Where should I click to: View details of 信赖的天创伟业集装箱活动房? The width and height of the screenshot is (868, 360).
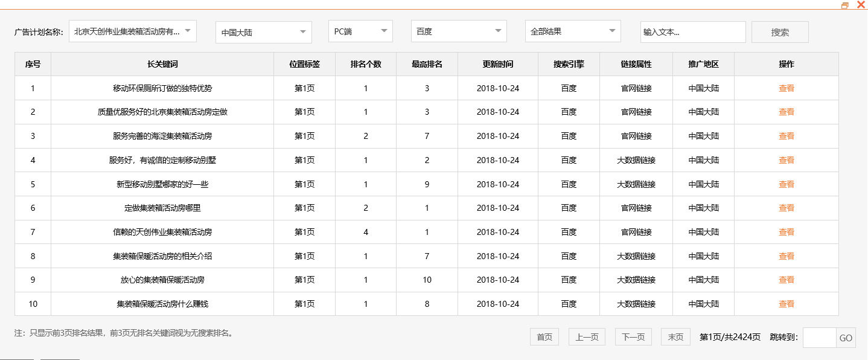pyautogui.click(x=787, y=232)
